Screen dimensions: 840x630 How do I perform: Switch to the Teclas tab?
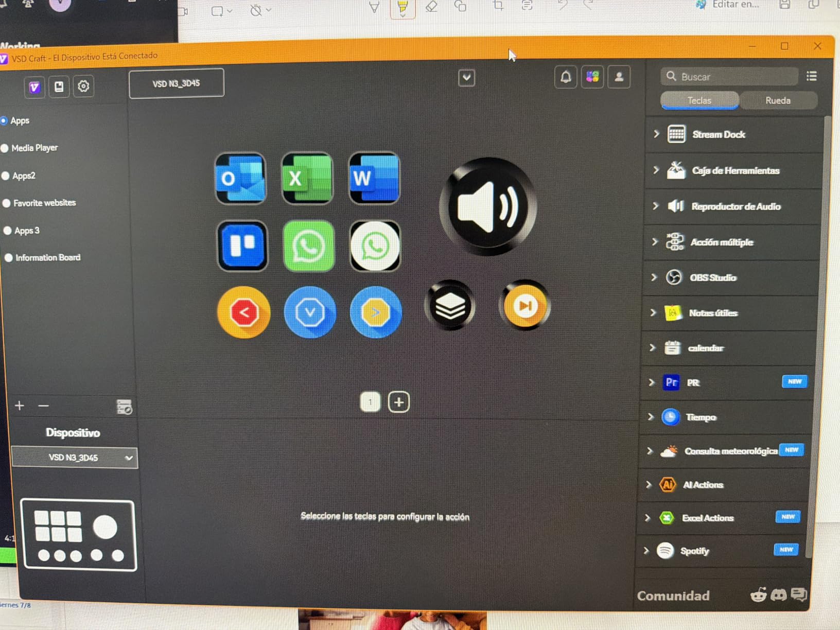(x=699, y=100)
